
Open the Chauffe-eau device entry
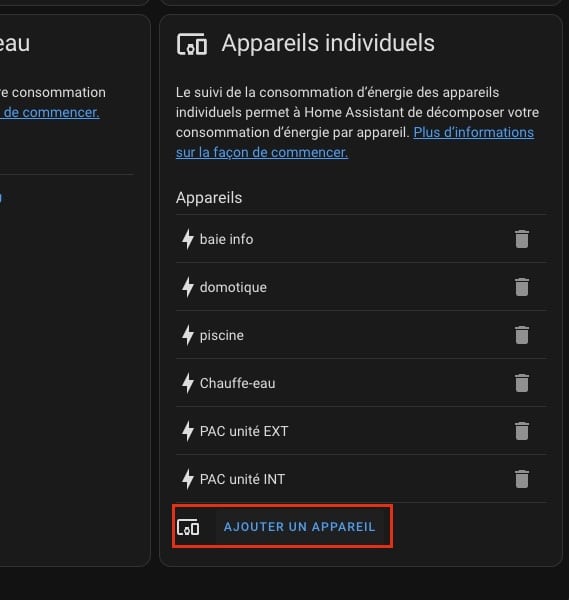coord(361,383)
